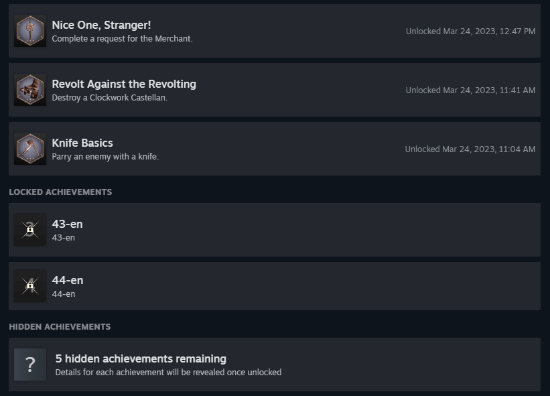Click the Knife Basics achievement icon

30,149
